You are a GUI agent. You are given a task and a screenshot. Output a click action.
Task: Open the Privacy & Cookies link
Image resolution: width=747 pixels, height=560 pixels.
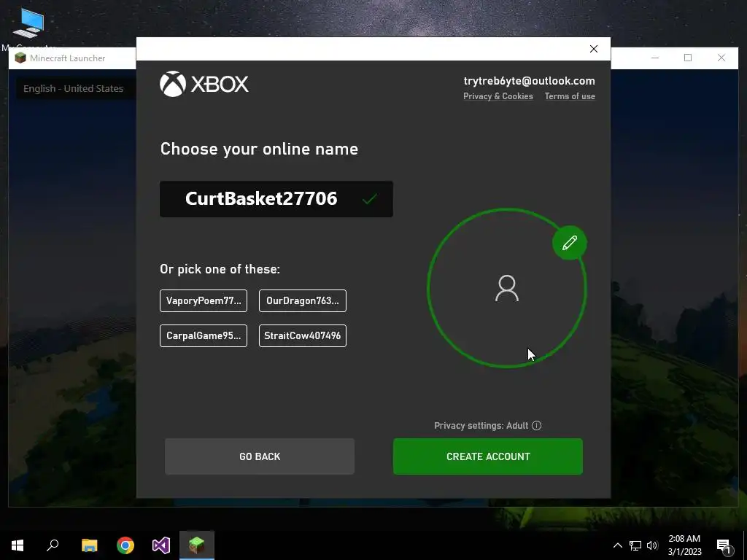pos(498,96)
